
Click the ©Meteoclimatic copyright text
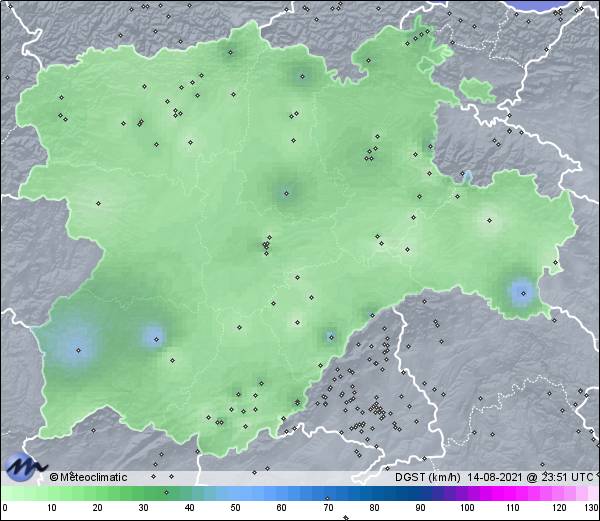[x=88, y=477]
